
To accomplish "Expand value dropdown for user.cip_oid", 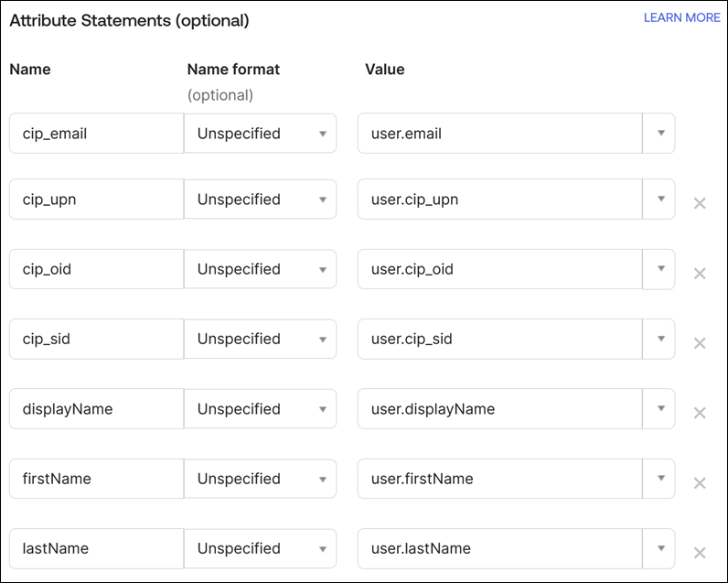I will tap(659, 269).
